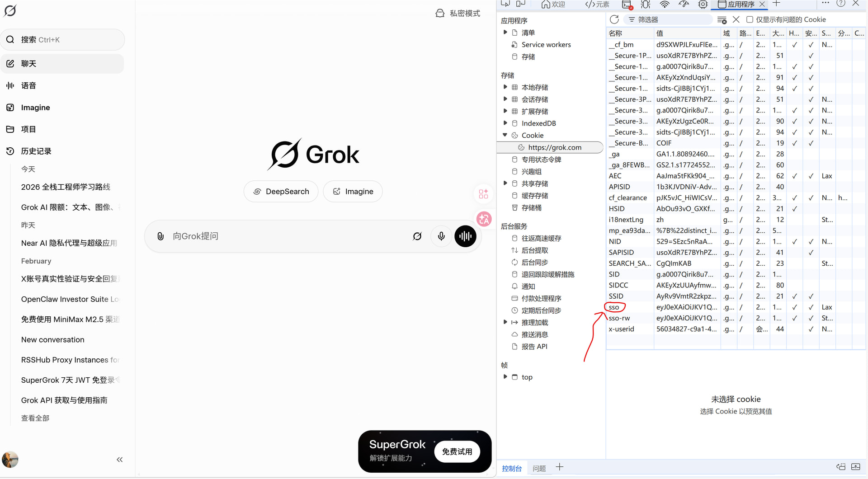Delete the selected cookie with the X icon

click(736, 19)
